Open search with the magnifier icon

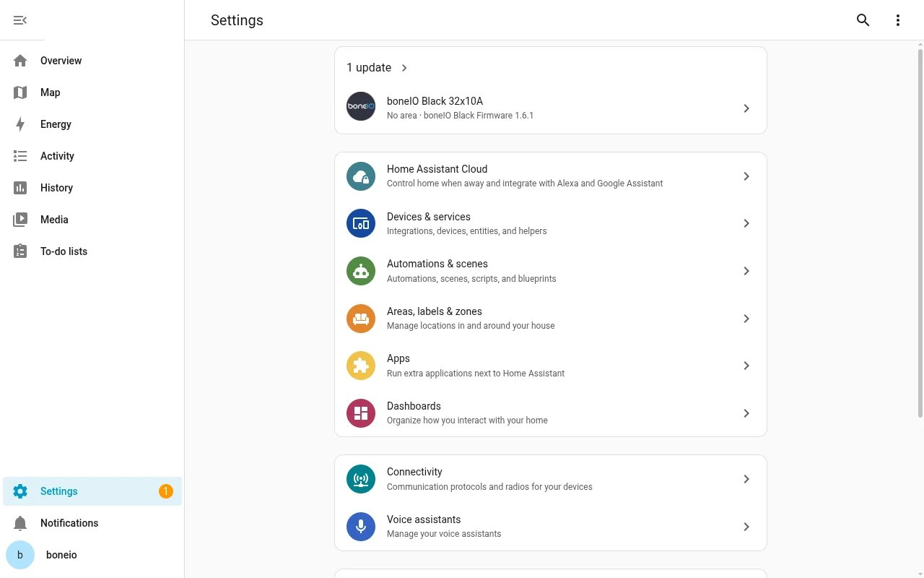coord(863,20)
